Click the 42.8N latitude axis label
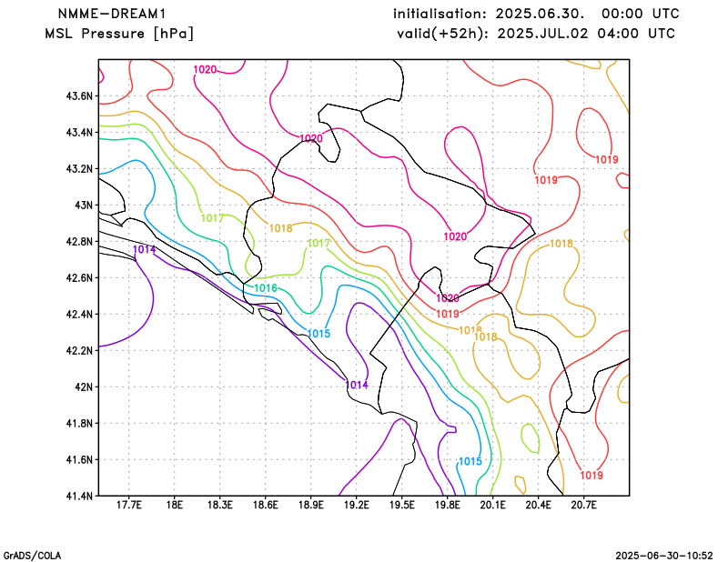 [x=79, y=242]
